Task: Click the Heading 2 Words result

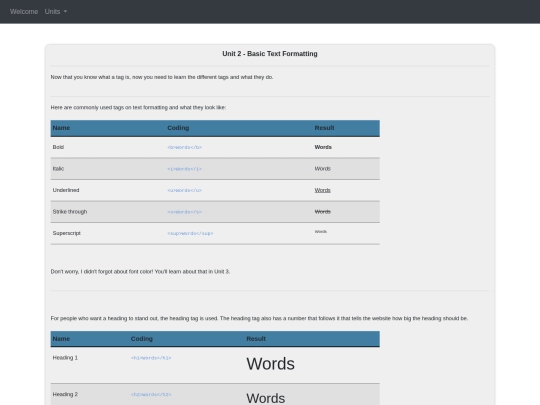Action: 266,398
